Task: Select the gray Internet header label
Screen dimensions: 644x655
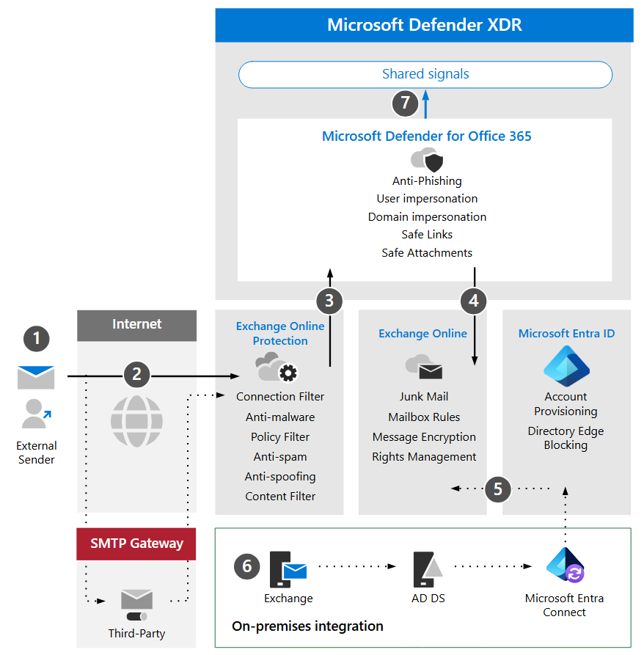Action: click(136, 324)
